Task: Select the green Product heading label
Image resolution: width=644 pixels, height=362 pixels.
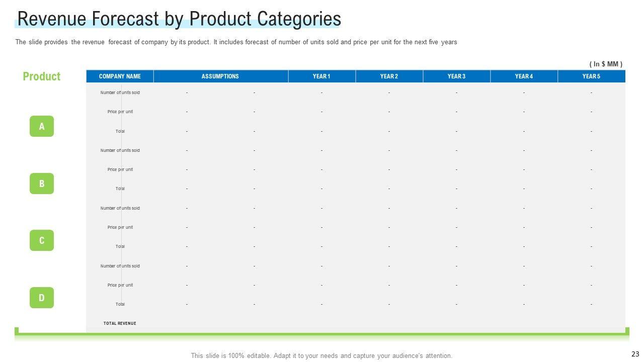Action: pyautogui.click(x=41, y=76)
